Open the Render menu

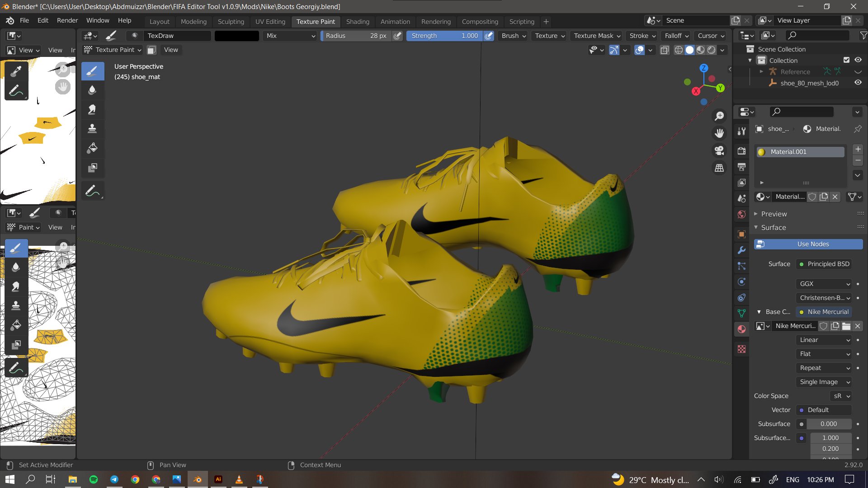67,20
